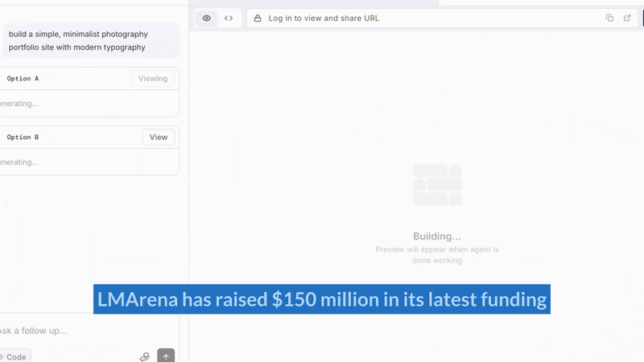This screenshot has height=362, width=644.
Task: Click the prompt message bubble text
Action: (78, 41)
